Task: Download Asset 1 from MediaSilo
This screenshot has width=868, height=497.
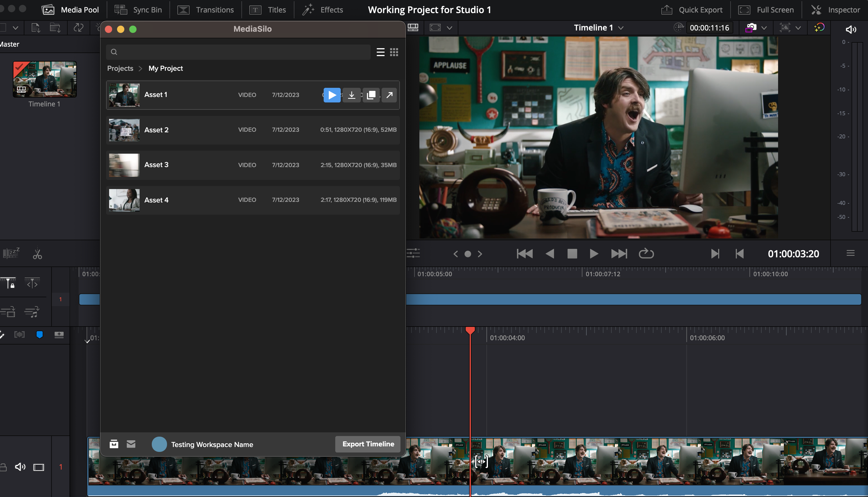Action: [351, 95]
